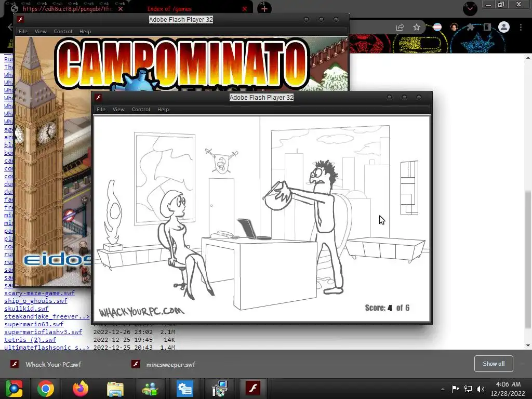Open the blue settings window taskbar icon
The image size is (532, 399).
(x=185, y=389)
